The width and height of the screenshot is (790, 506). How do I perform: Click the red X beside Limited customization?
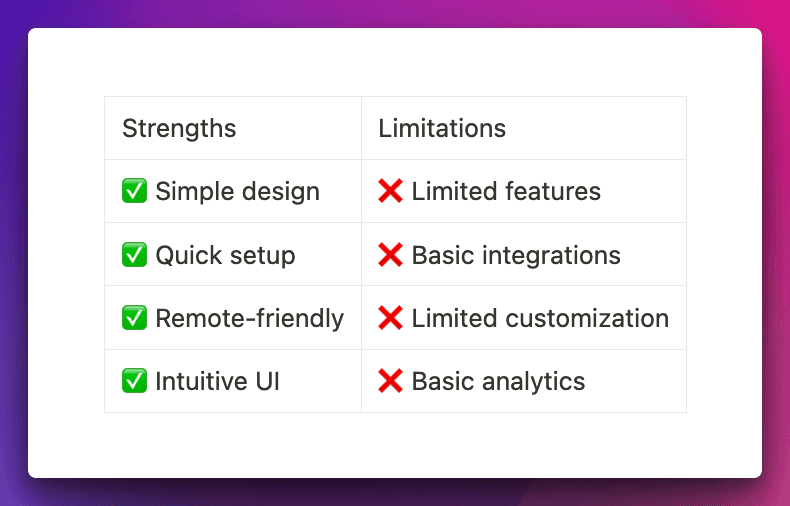(x=390, y=318)
